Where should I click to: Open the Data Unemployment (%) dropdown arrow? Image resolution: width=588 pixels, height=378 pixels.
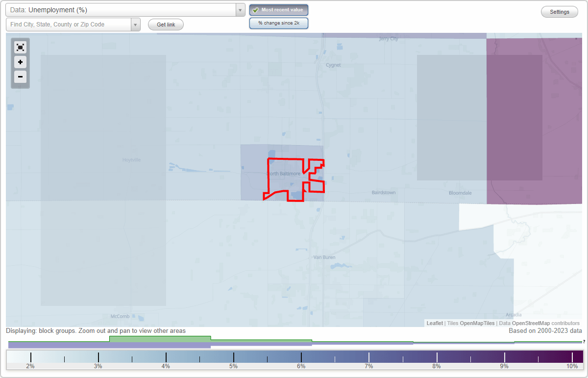coord(240,10)
